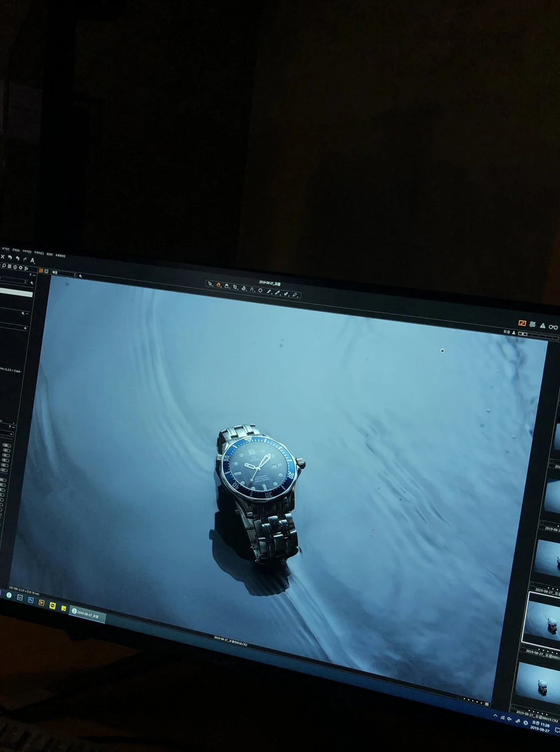Viewport: 560px width, 752px height.
Task: Click the Redo arrow in toolbar
Action: (x=25, y=259)
